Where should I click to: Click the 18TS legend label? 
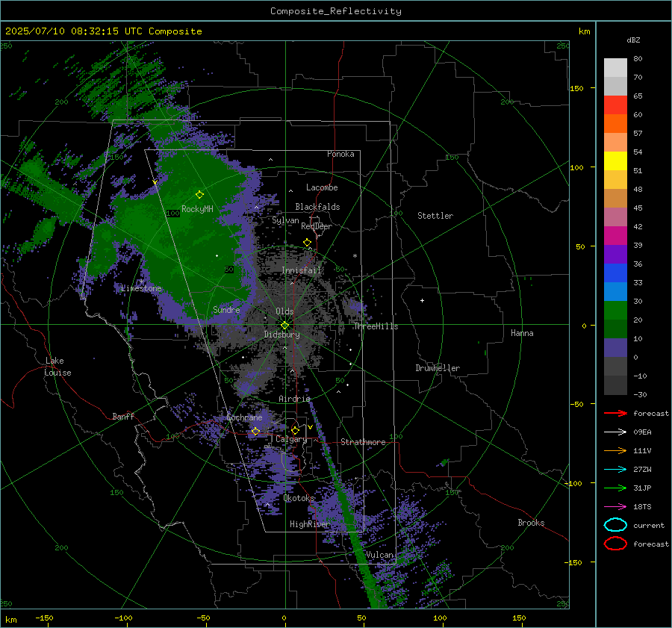(642, 507)
